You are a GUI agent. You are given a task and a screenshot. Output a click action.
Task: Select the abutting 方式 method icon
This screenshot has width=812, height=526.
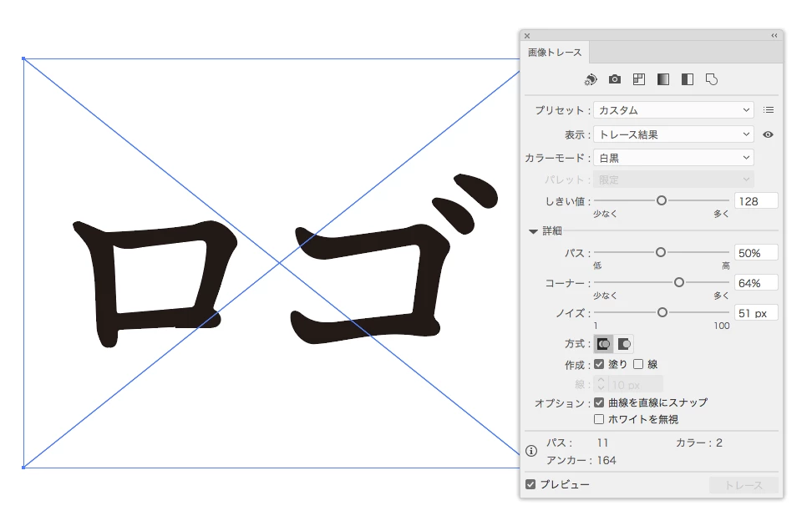603,344
